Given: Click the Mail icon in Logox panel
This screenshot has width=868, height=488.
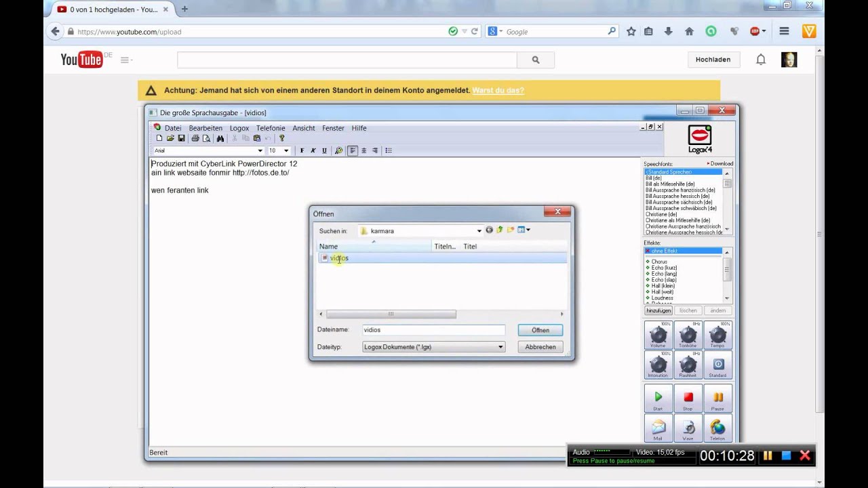Looking at the screenshot, I should click(x=658, y=428).
